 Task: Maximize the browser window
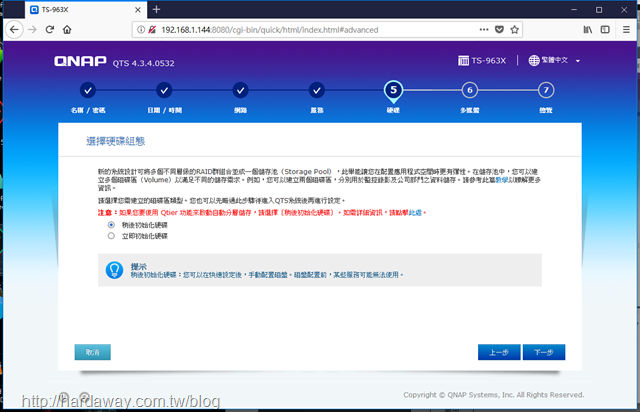(599, 9)
